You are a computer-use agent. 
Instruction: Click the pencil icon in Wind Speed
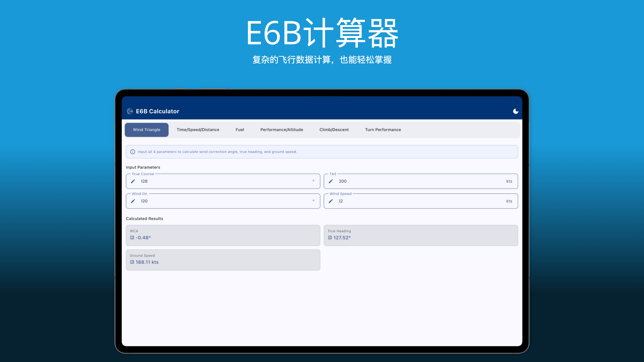pyautogui.click(x=331, y=201)
